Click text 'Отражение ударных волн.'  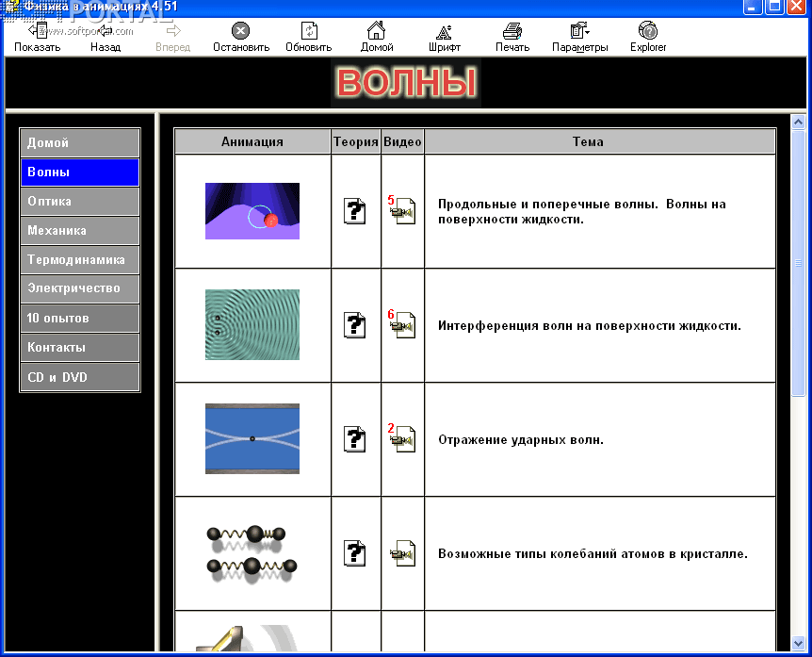520,440
